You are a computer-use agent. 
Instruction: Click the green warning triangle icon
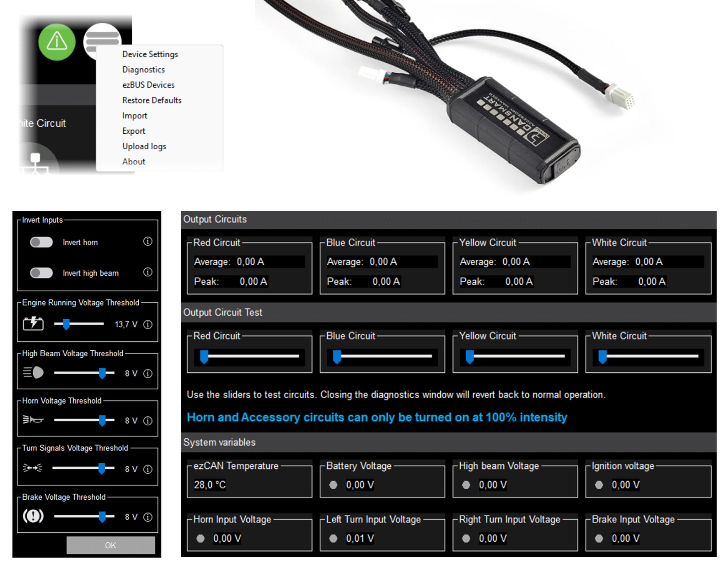pyautogui.click(x=57, y=42)
